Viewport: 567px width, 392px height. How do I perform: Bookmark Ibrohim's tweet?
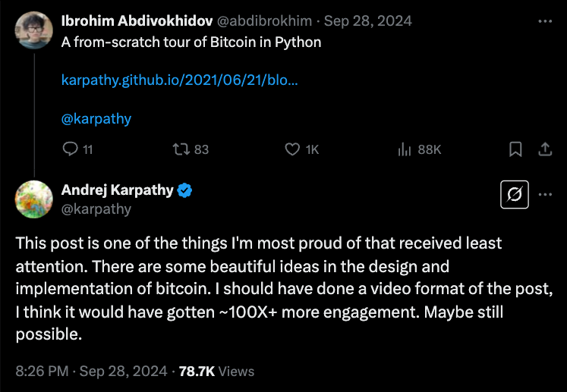click(515, 149)
